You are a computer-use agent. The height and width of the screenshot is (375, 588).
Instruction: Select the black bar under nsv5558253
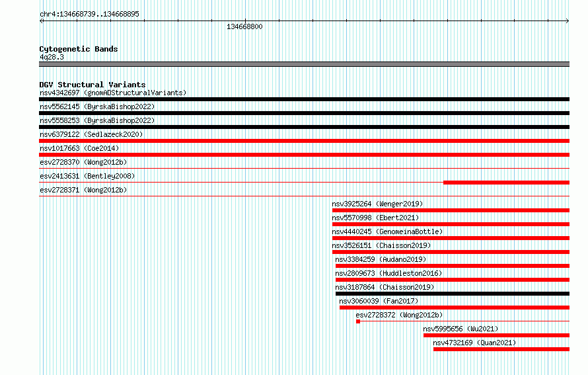point(304,127)
